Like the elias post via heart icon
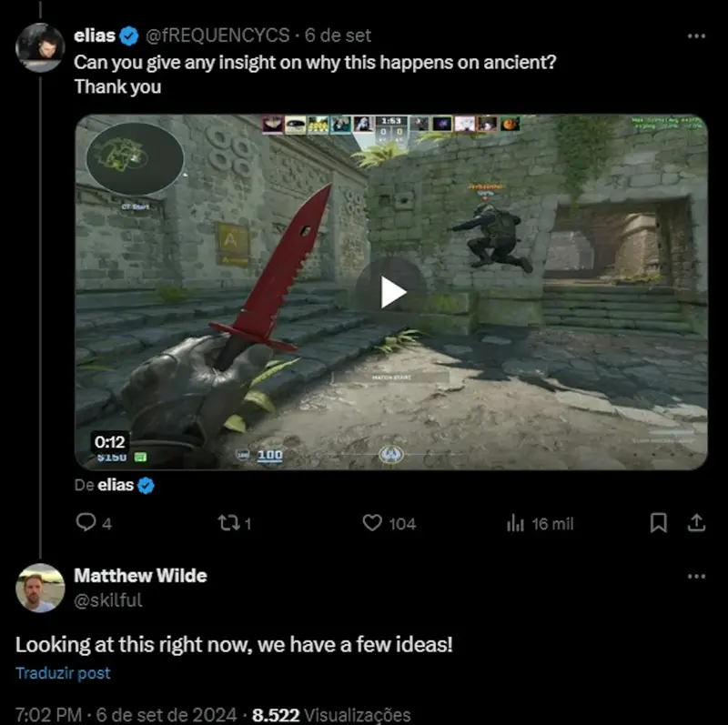 point(372,523)
